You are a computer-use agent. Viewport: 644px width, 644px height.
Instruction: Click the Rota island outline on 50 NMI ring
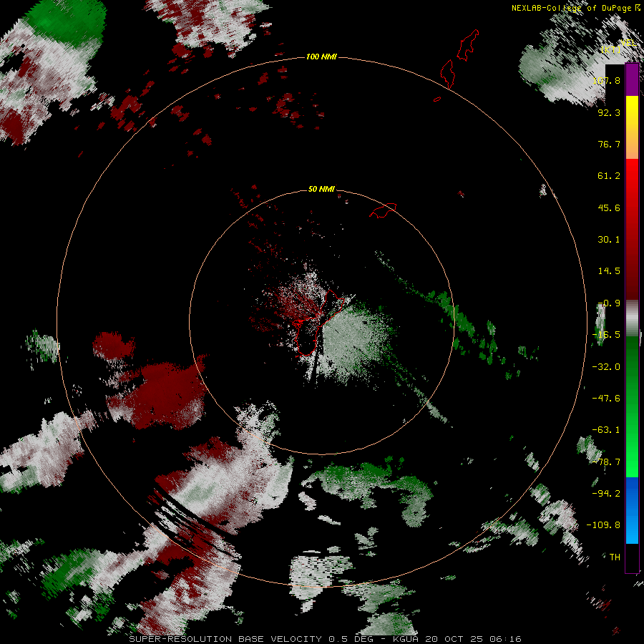coord(383,210)
